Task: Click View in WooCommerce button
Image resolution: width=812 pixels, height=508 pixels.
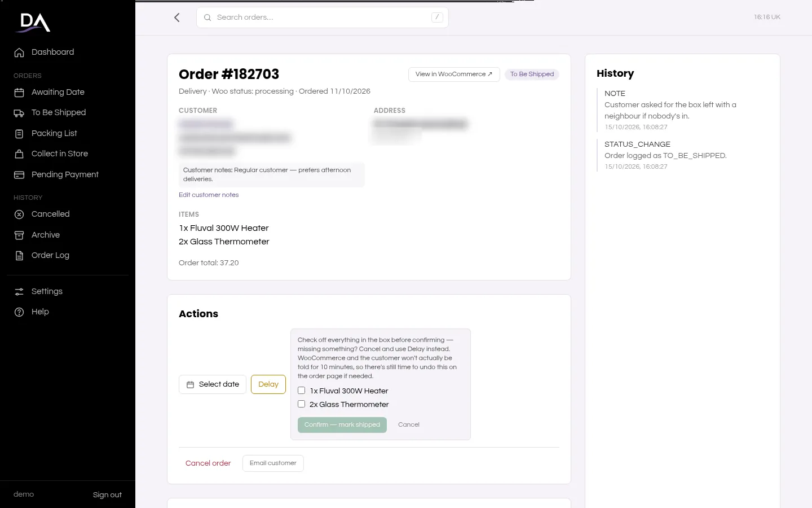Action: (454, 75)
